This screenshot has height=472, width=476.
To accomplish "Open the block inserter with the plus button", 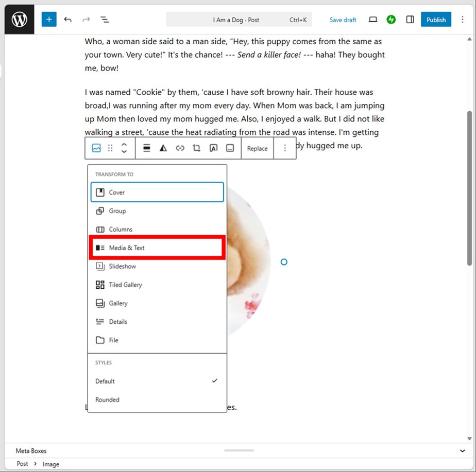I will tap(49, 20).
